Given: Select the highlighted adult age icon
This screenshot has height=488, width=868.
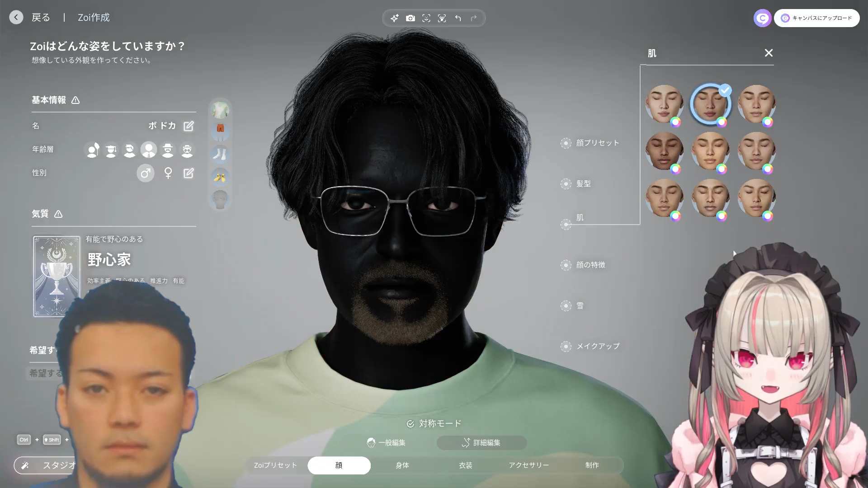Looking at the screenshot, I should [x=149, y=150].
